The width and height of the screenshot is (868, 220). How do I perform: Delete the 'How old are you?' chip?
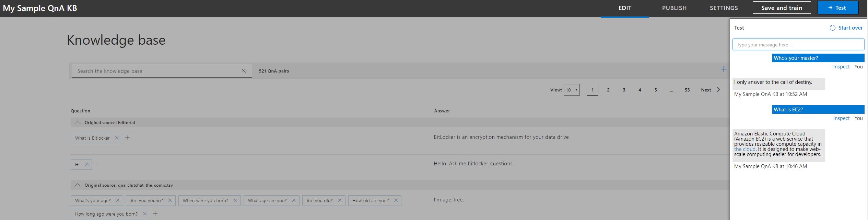coord(396,200)
